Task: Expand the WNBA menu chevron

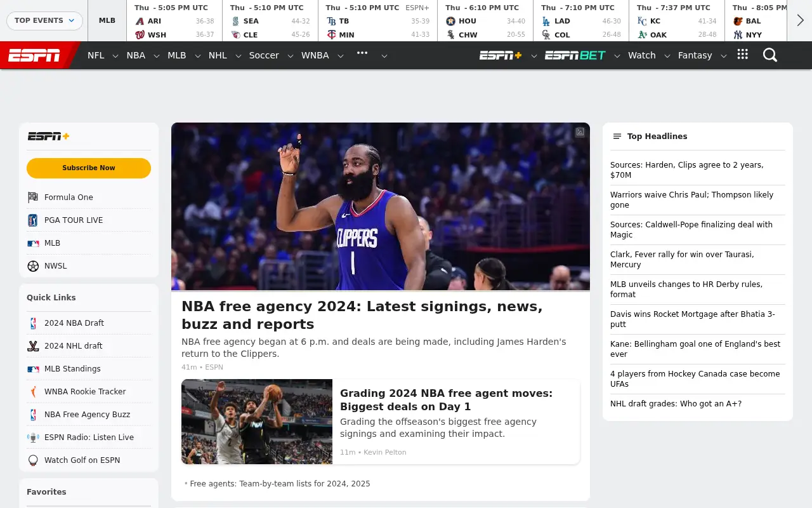Action: coord(340,56)
